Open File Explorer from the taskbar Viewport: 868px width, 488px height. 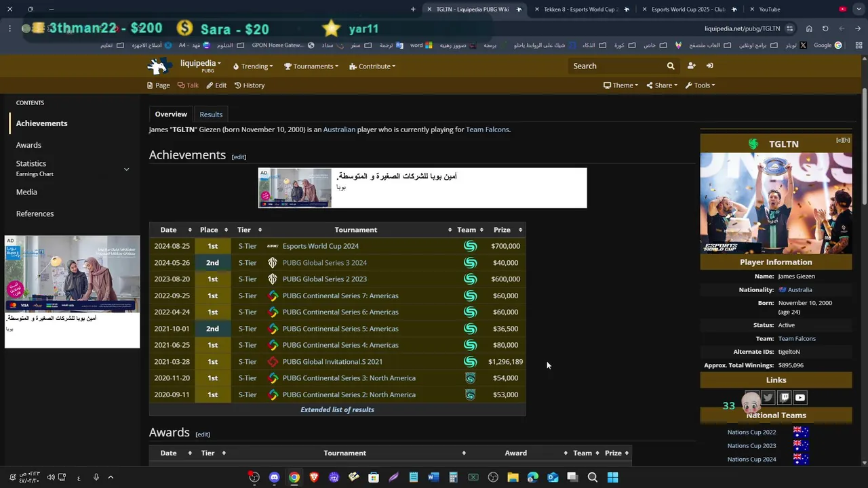(513, 477)
